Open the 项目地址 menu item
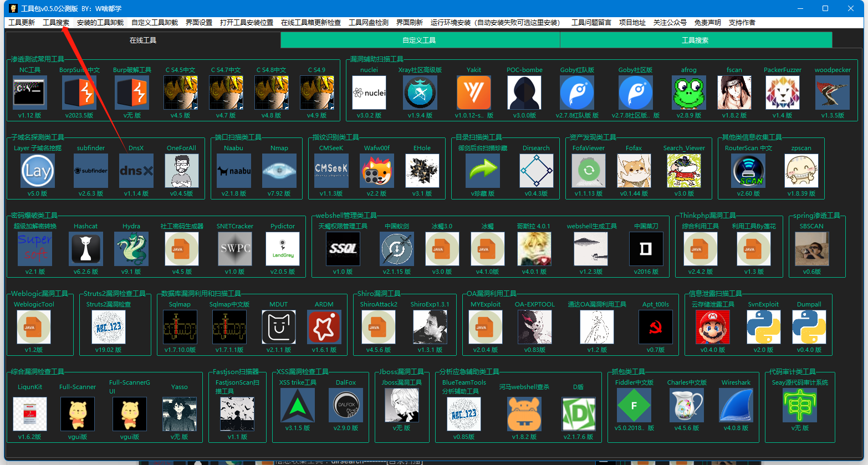This screenshot has width=868, height=465. [632, 23]
